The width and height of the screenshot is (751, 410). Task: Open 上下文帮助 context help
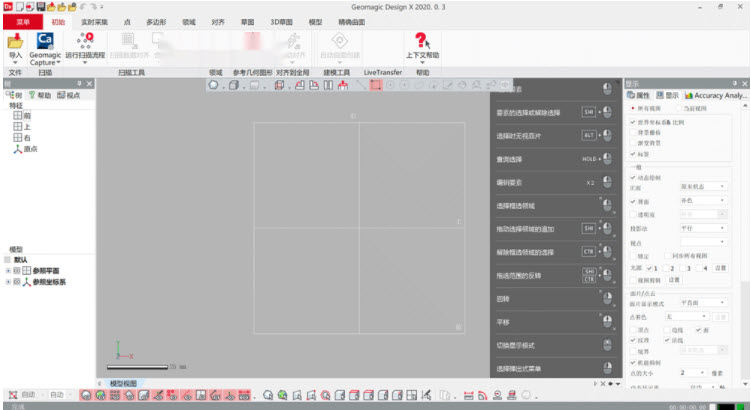coord(422,42)
